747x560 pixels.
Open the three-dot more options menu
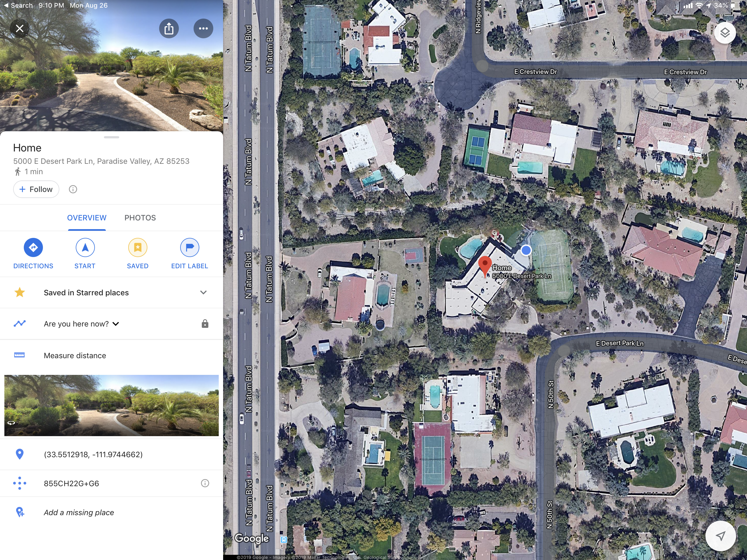[x=203, y=29]
